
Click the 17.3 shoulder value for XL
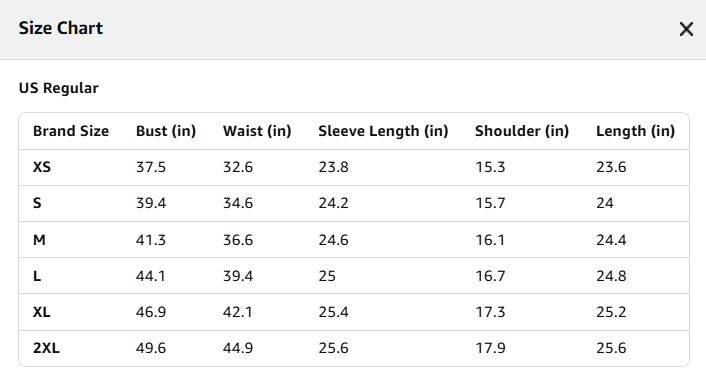coord(490,312)
